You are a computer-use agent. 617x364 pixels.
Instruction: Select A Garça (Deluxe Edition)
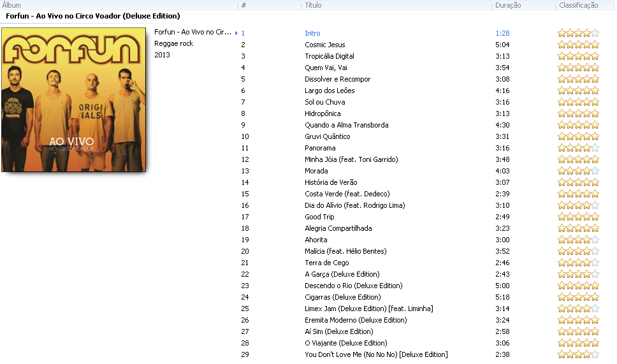click(342, 274)
